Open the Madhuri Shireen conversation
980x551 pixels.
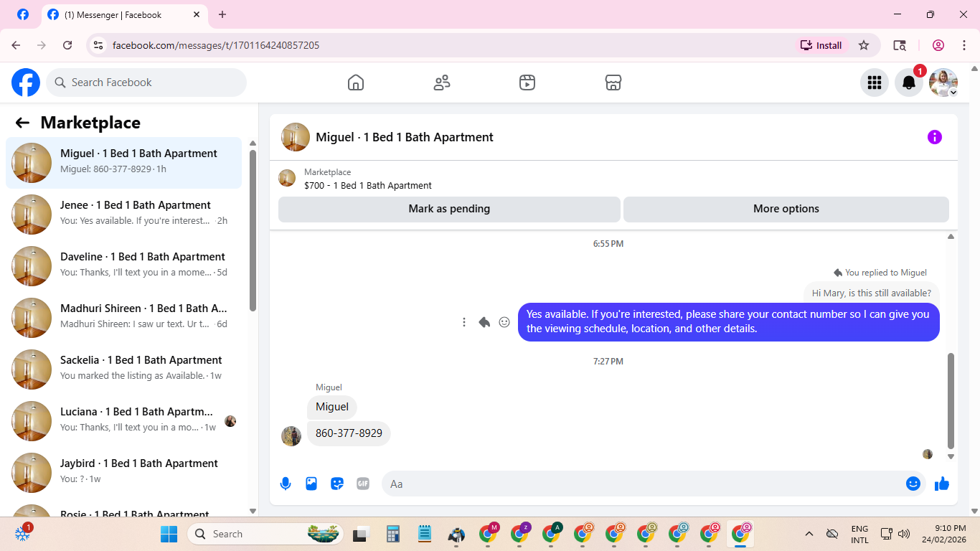coord(123,318)
